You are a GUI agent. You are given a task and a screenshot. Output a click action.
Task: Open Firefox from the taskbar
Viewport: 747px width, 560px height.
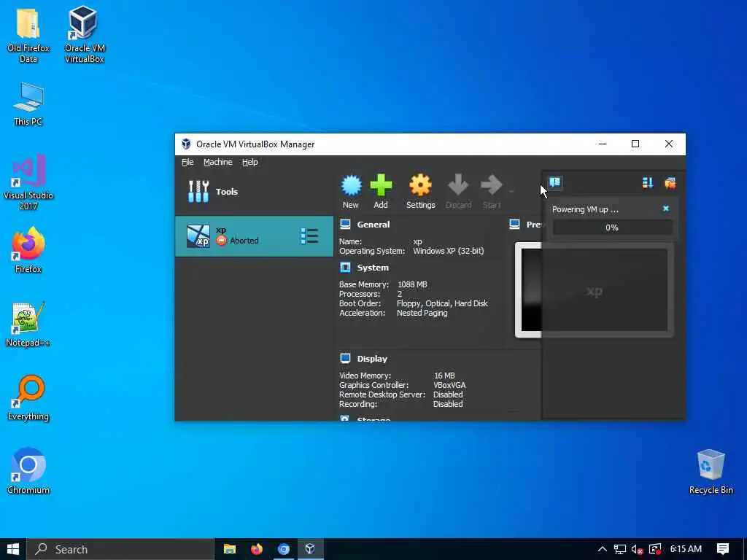pos(257,549)
